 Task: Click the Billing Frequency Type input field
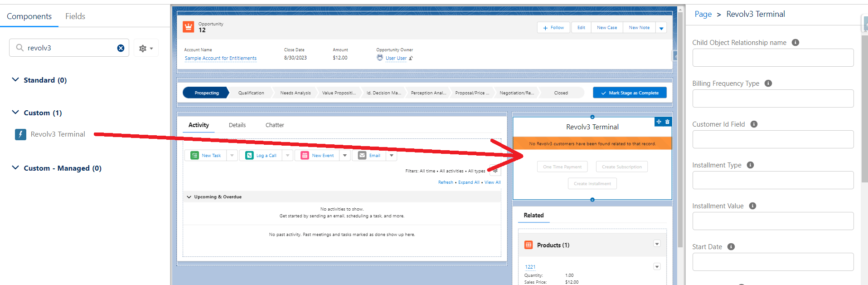coord(773,98)
